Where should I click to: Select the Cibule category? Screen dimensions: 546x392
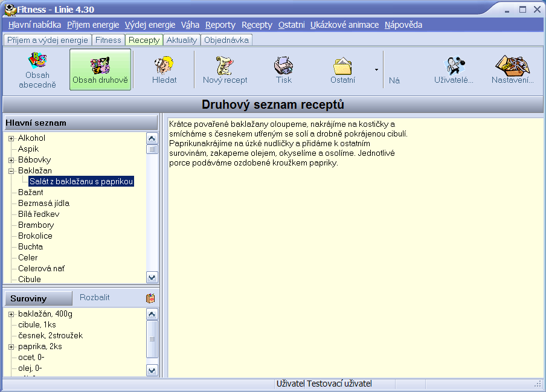[x=30, y=279]
